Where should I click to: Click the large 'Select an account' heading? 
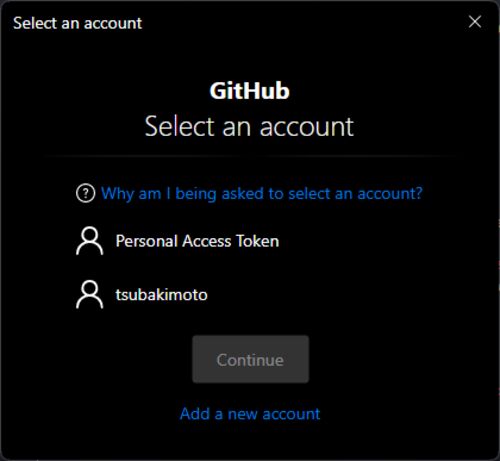[249, 127]
